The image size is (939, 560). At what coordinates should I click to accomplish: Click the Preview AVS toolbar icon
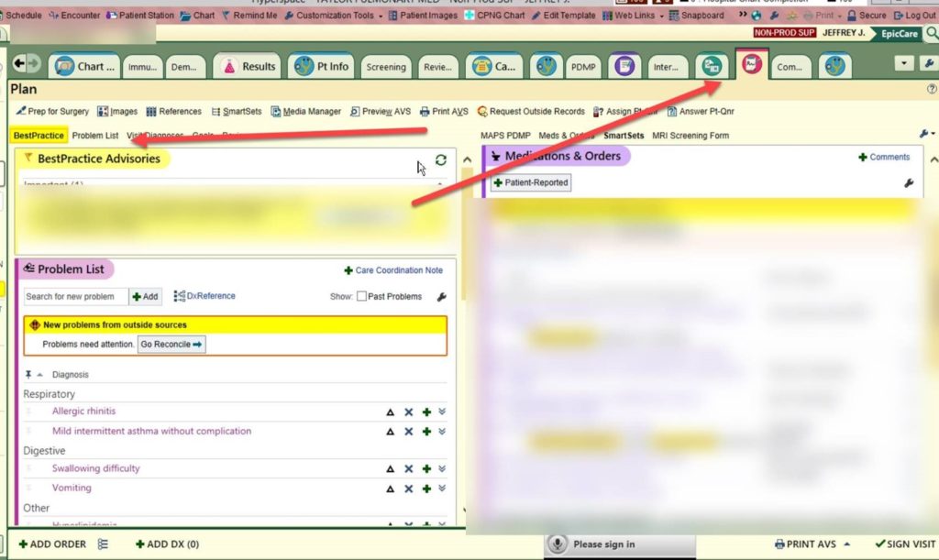tap(355, 112)
